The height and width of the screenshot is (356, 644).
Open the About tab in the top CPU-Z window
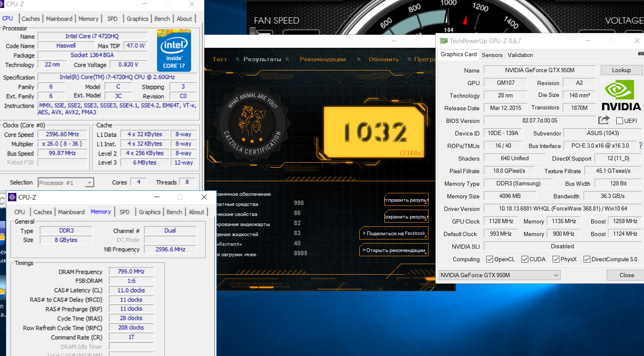pyautogui.click(x=184, y=19)
